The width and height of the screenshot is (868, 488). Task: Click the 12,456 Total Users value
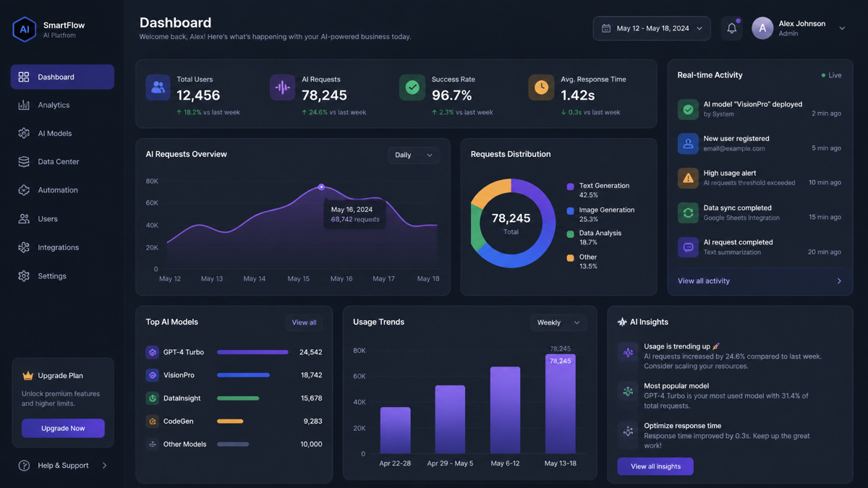pyautogui.click(x=198, y=95)
